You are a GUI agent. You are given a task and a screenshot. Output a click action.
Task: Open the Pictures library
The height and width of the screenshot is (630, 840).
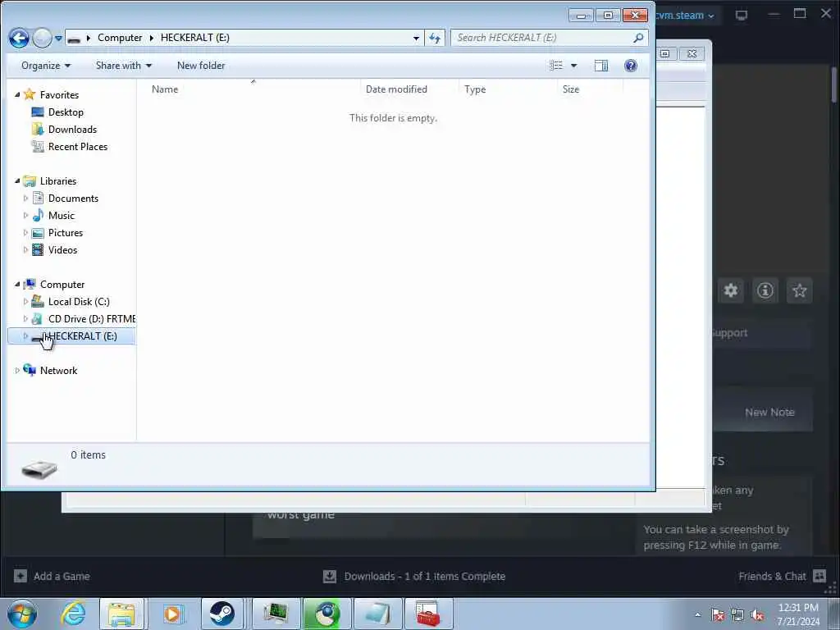pos(66,232)
